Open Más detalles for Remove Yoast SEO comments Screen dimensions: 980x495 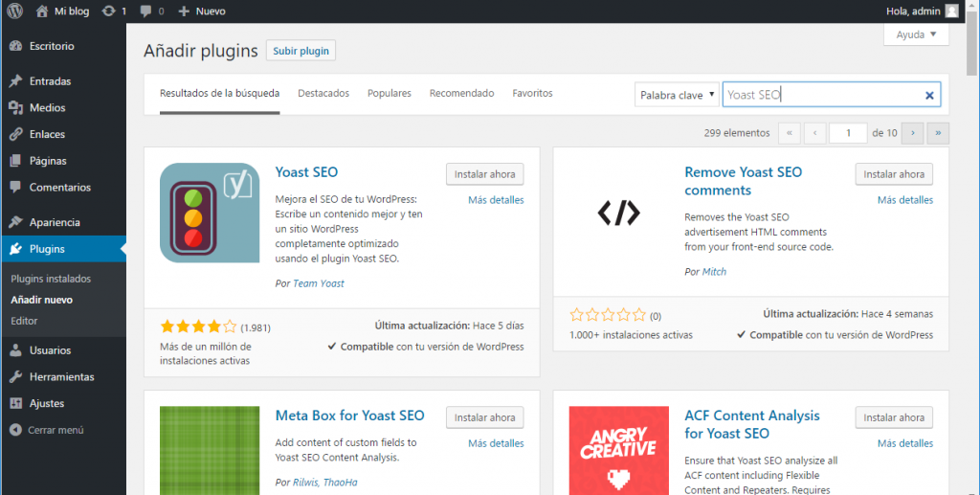tap(905, 200)
